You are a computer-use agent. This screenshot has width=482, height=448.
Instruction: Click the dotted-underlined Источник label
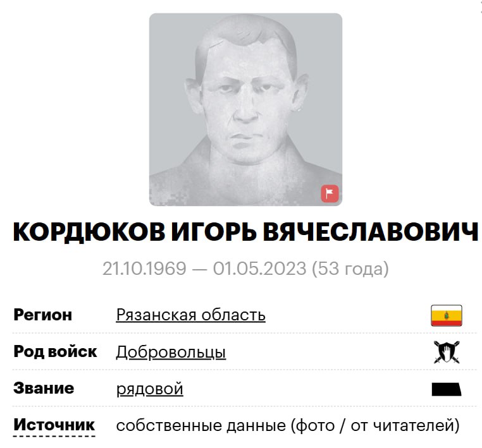tap(54, 426)
